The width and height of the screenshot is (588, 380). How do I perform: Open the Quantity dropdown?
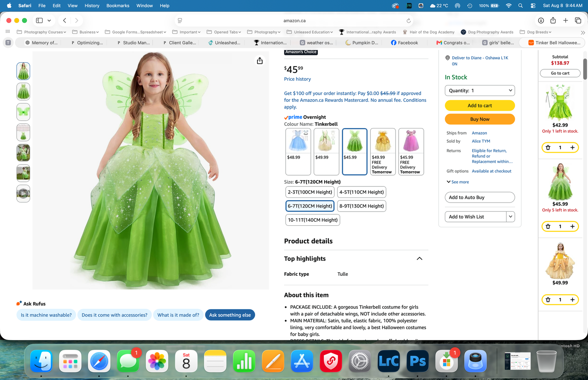coord(480,90)
